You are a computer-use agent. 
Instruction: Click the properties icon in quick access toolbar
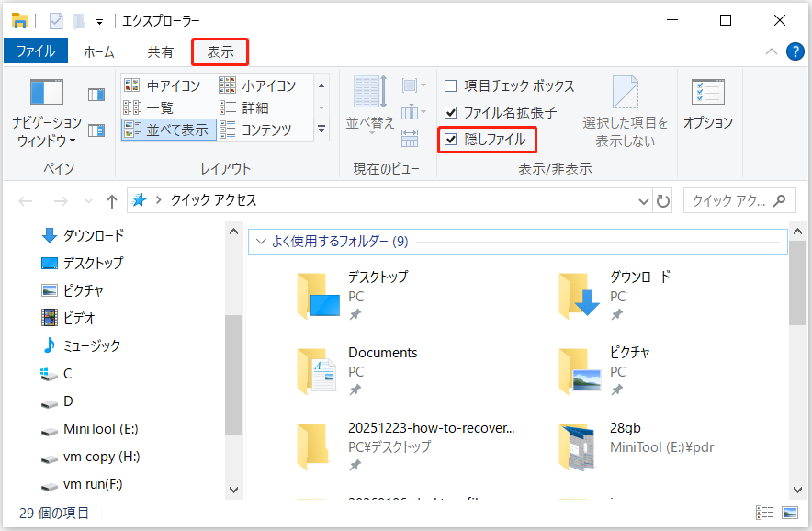(57, 19)
